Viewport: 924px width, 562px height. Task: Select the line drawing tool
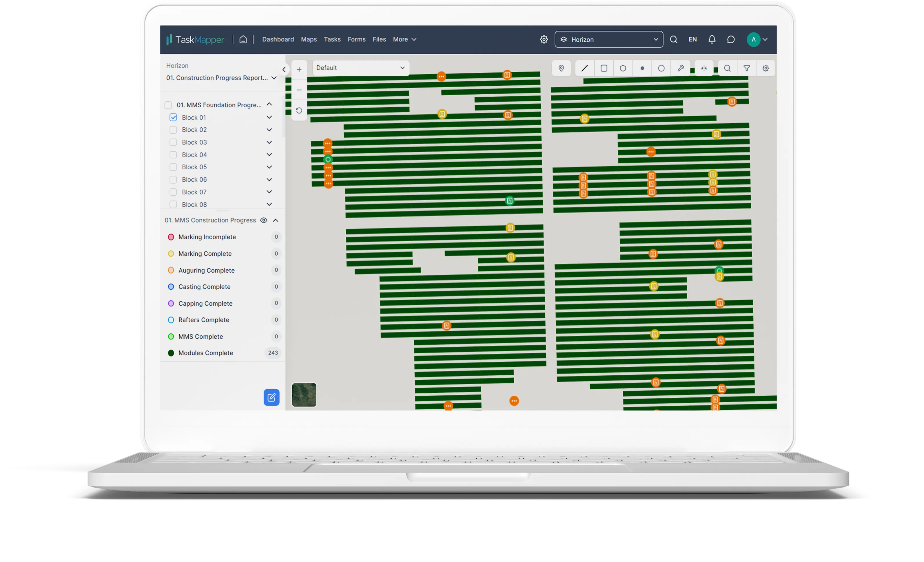584,68
